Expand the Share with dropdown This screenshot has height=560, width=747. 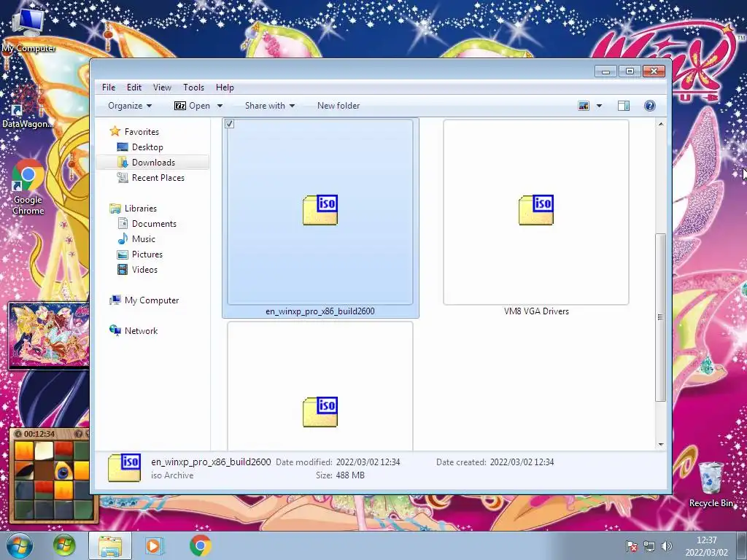tap(270, 106)
